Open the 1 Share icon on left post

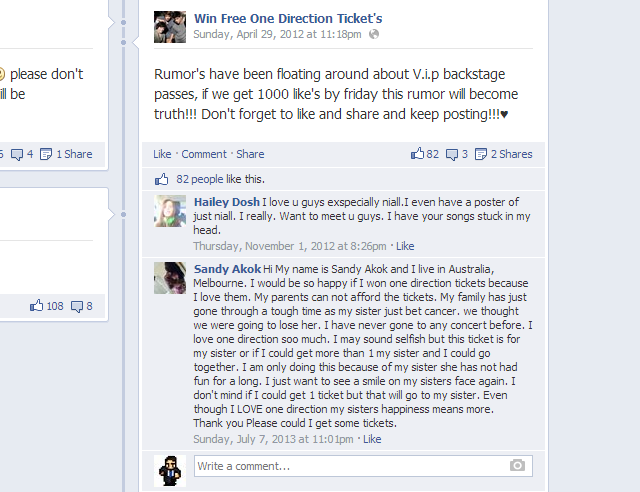tap(46, 154)
